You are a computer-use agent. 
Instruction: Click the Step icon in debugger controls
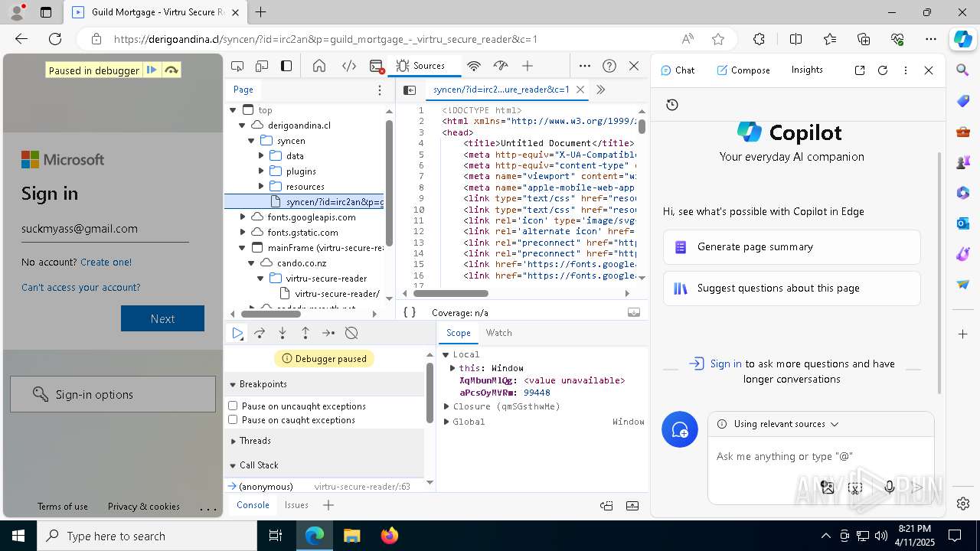[x=328, y=333]
